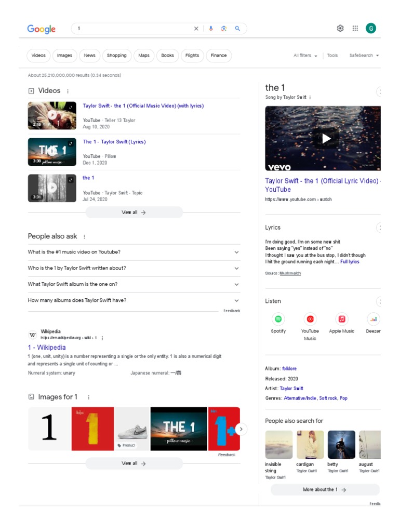Open the Google account avatar G
This screenshot has height=532, width=399.
(371, 29)
